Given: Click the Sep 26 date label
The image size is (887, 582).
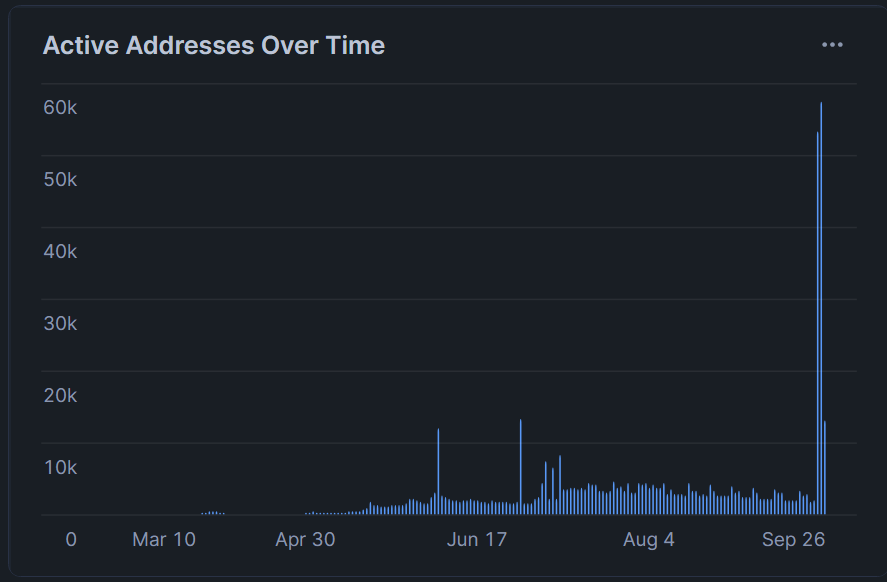Looking at the screenshot, I should (793, 539).
